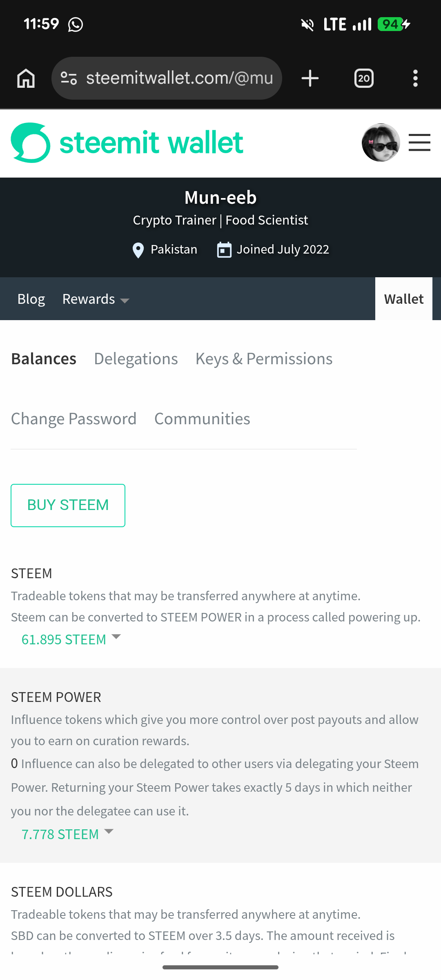Click the Steemit wallet logo
Viewport: 441px width, 980px height.
click(x=127, y=143)
